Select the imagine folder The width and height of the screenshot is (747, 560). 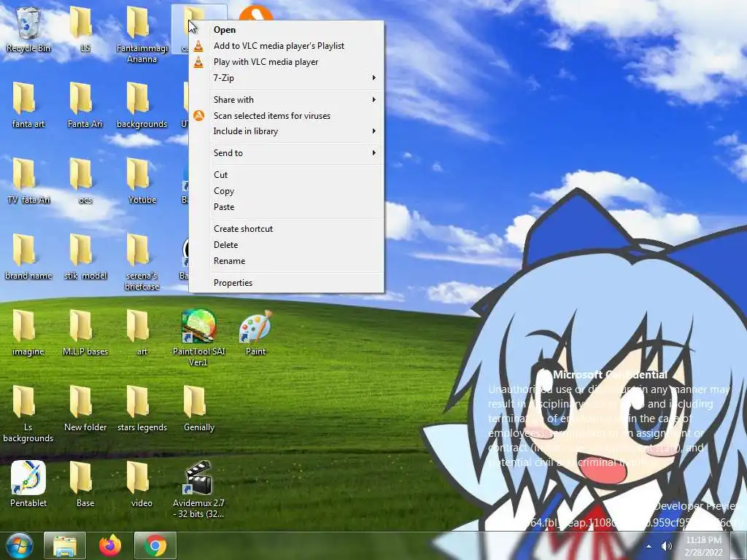pos(28,332)
